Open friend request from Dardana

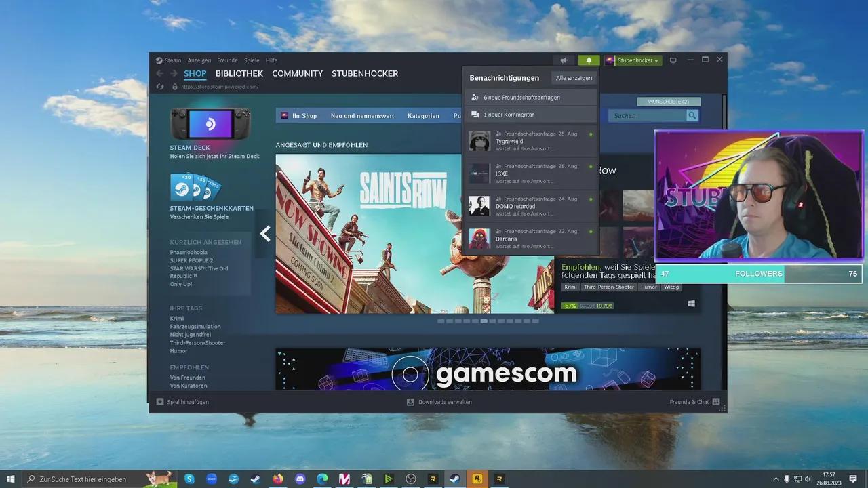530,239
